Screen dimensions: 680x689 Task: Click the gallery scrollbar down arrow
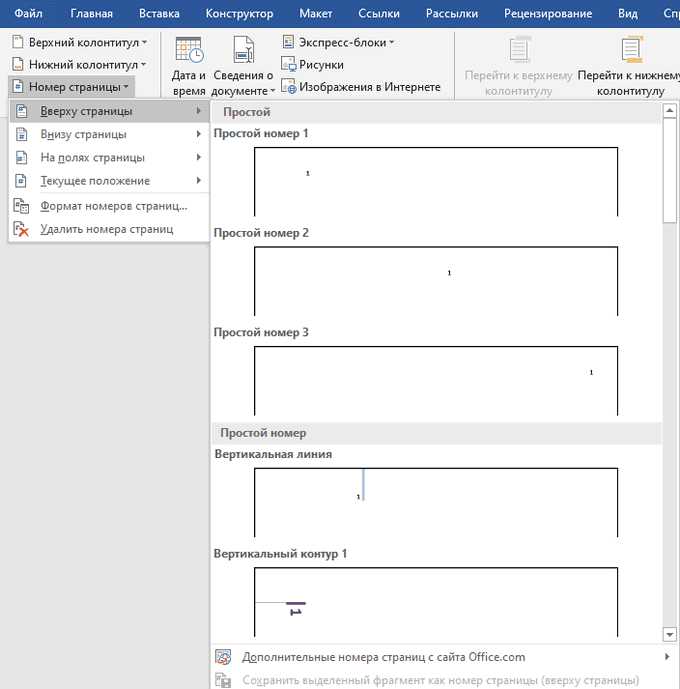[x=670, y=635]
